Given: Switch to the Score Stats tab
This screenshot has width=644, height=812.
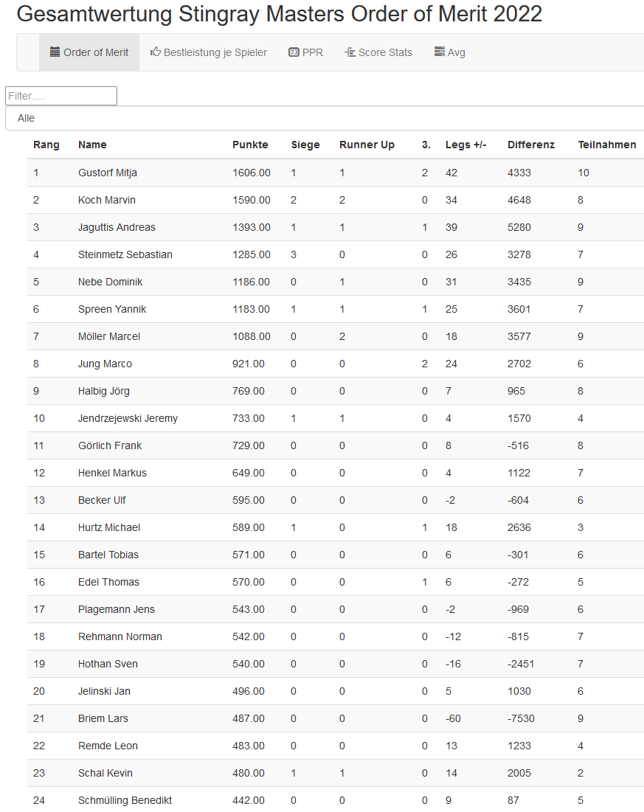Looking at the screenshot, I should coord(378,52).
